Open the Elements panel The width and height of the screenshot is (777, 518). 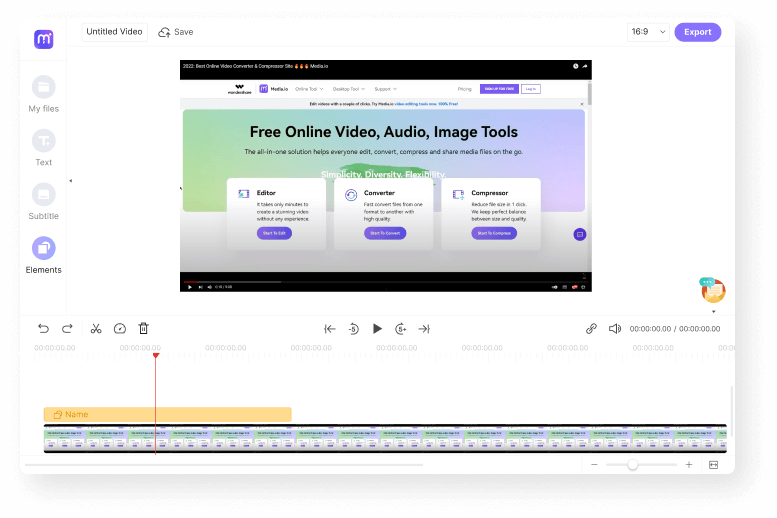coord(44,255)
